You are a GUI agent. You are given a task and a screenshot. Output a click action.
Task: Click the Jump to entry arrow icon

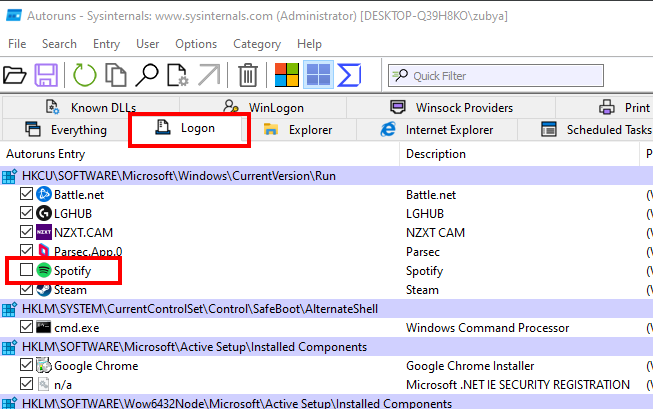pyautogui.click(x=209, y=75)
